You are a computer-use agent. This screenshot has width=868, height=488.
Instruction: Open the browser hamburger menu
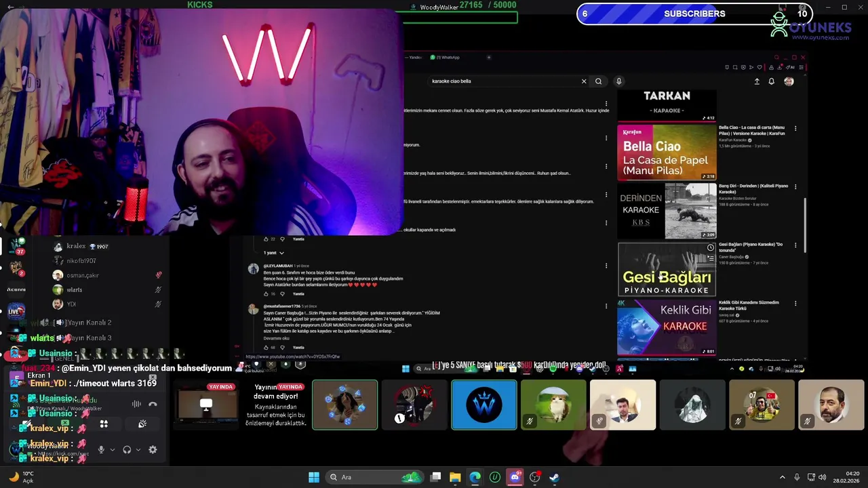point(802,67)
